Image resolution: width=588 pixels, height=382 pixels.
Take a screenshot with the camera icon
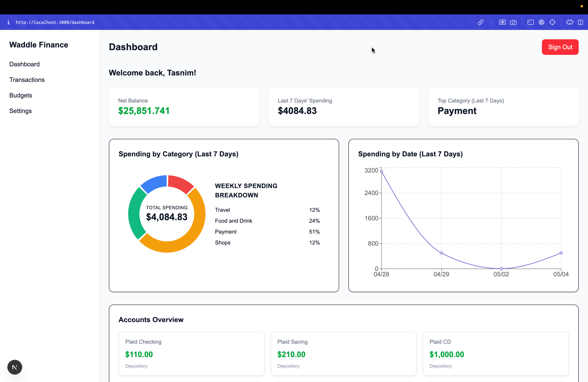coord(513,22)
